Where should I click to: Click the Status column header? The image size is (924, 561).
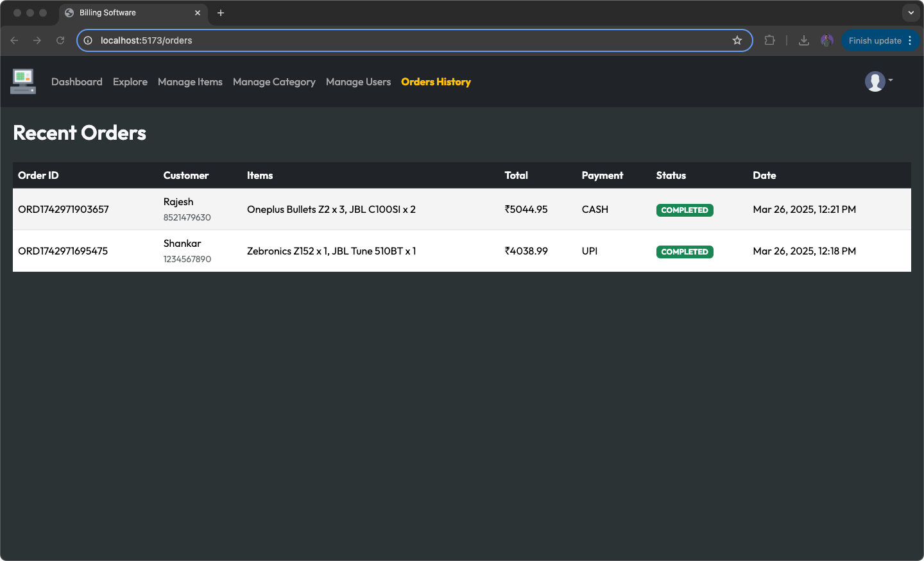click(671, 176)
